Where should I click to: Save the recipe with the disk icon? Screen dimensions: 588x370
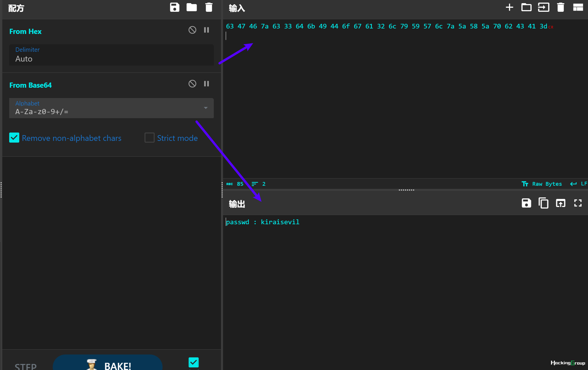174,7
